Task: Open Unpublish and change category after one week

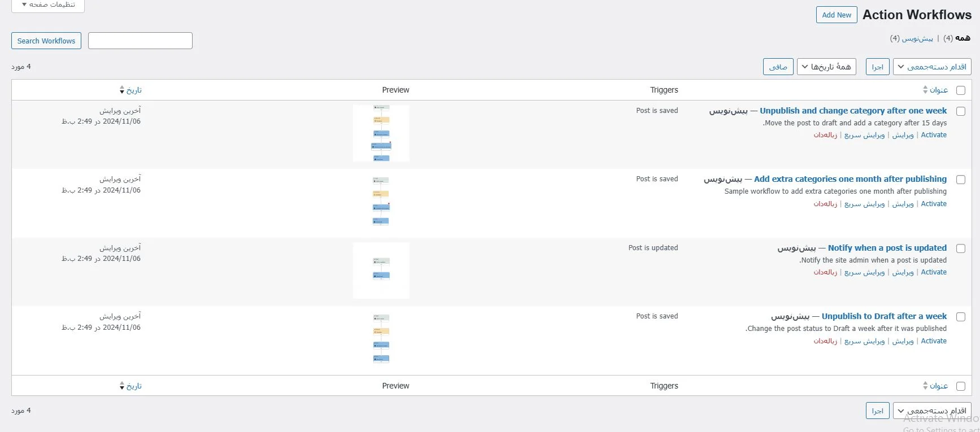Action: 853,111
